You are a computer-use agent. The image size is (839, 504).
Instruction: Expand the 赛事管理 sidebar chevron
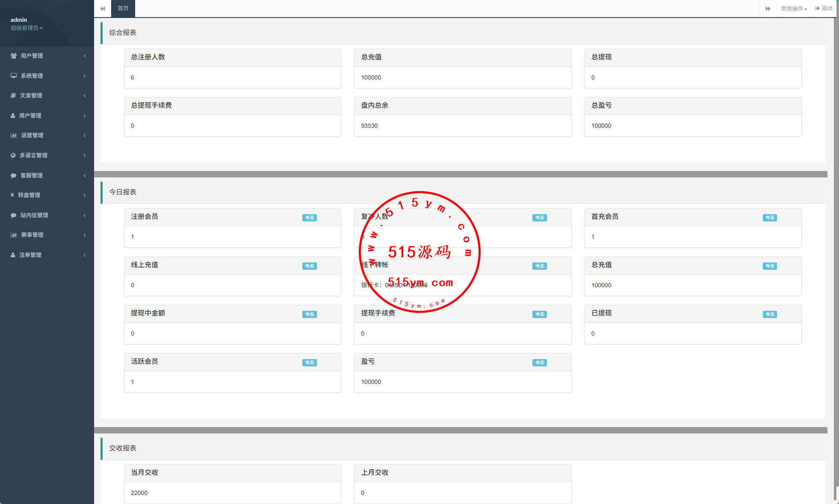coord(85,235)
